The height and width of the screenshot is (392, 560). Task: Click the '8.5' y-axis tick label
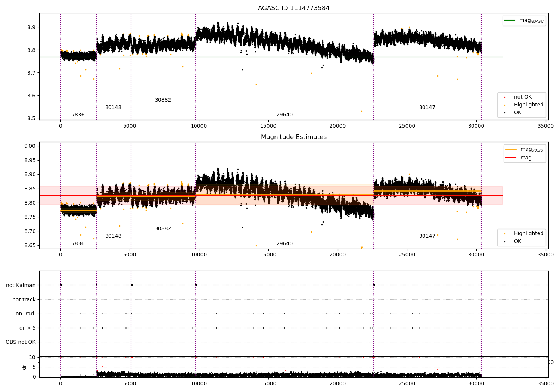(x=32, y=119)
